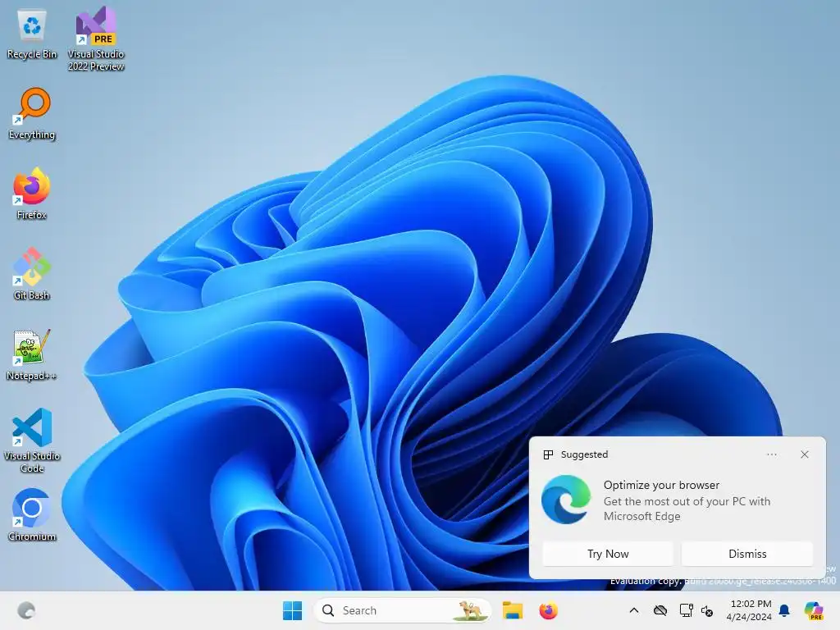This screenshot has width=840, height=630.
Task: Click the cloud sync tray icon
Action: coord(660,610)
